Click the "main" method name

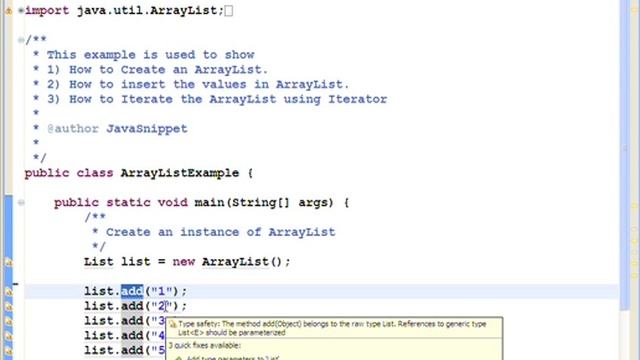click(209, 202)
